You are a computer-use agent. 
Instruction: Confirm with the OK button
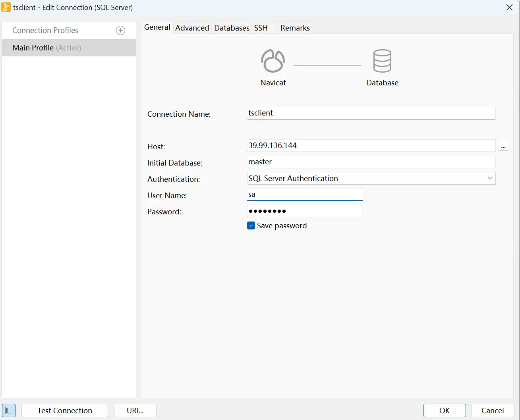tap(444, 410)
